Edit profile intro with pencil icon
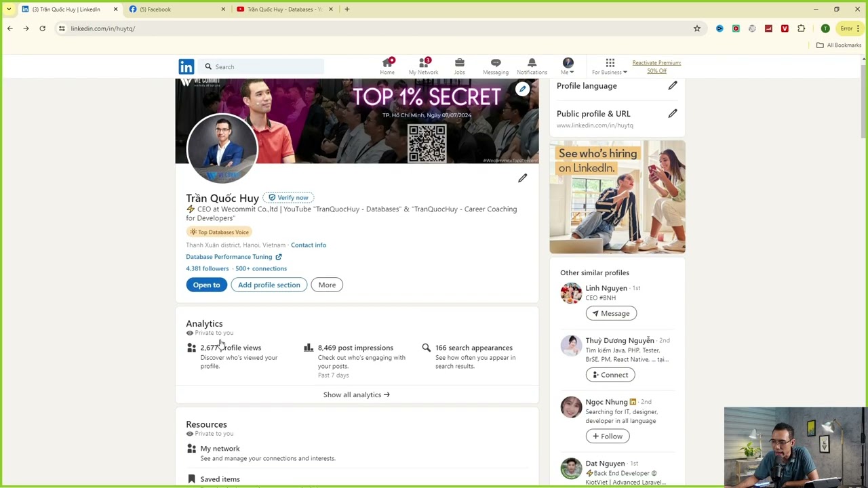This screenshot has height=488, width=868. 522,178
